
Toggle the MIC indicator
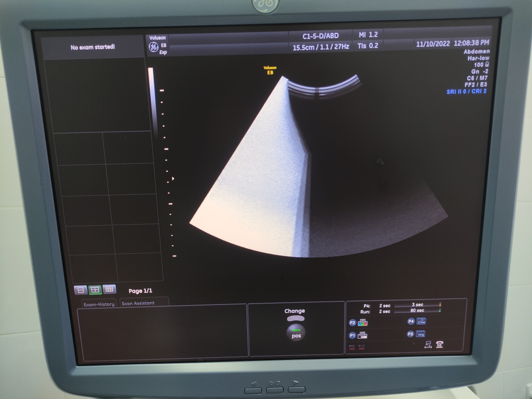(352, 346)
